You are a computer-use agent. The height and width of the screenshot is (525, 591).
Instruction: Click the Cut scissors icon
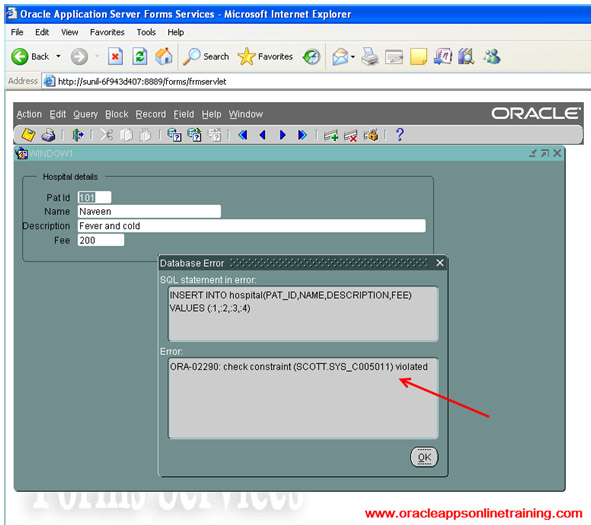click(x=106, y=135)
